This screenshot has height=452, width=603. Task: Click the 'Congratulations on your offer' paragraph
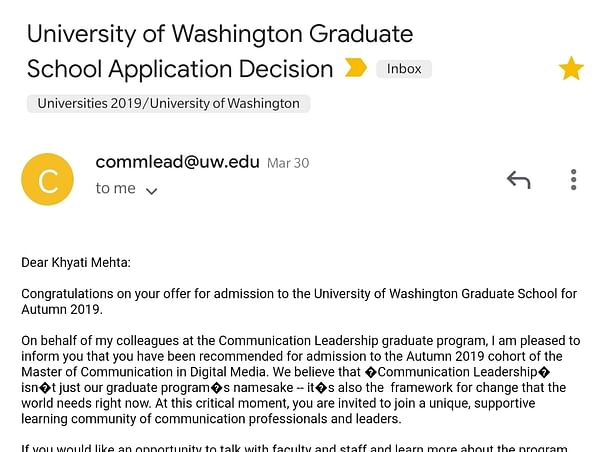[299, 302]
